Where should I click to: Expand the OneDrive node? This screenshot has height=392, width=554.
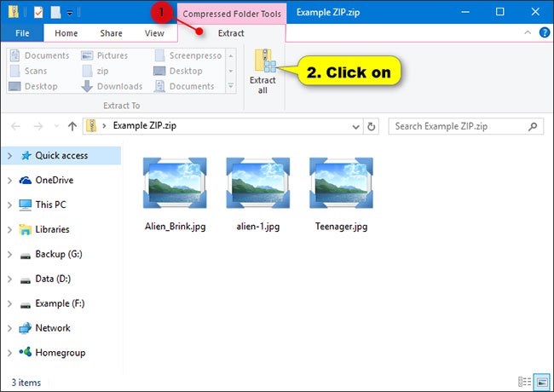click(10, 181)
